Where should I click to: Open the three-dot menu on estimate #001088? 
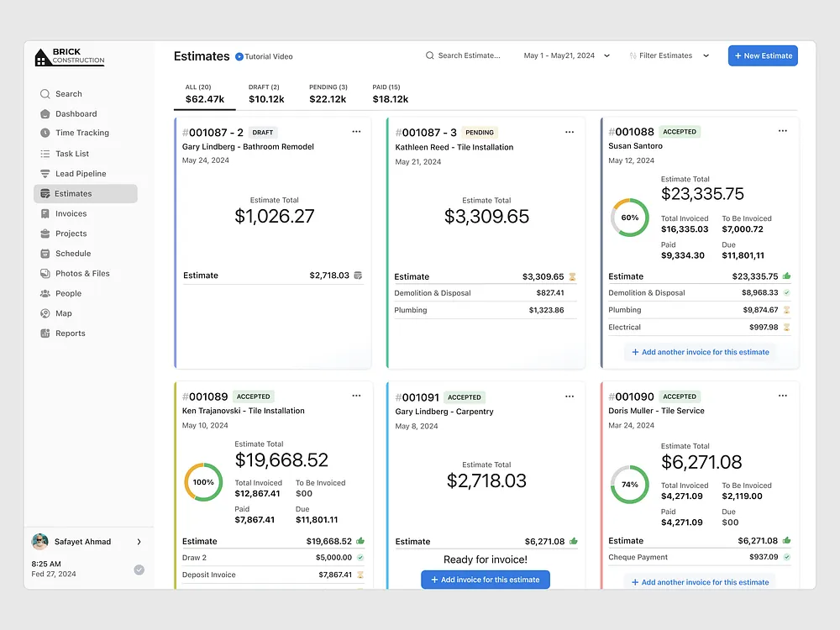point(782,131)
